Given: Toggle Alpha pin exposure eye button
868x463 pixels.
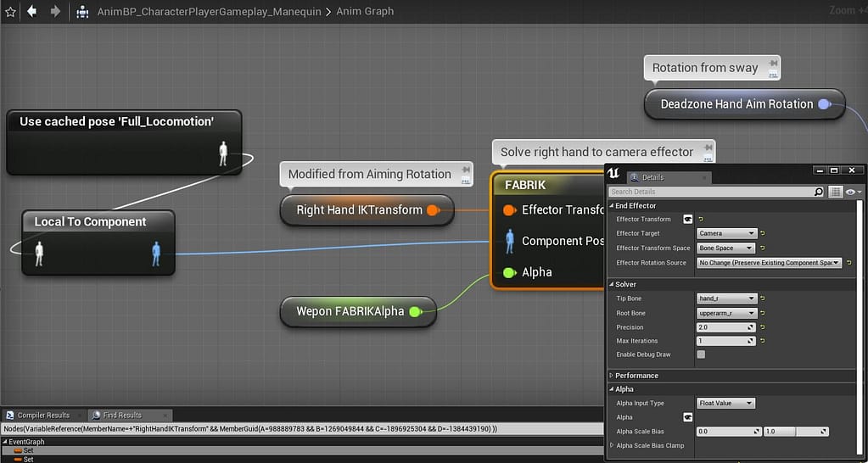Looking at the screenshot, I should click(687, 417).
